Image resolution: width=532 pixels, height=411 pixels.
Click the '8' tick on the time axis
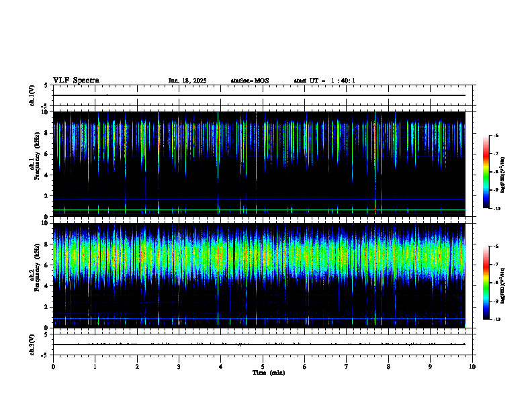388,367
